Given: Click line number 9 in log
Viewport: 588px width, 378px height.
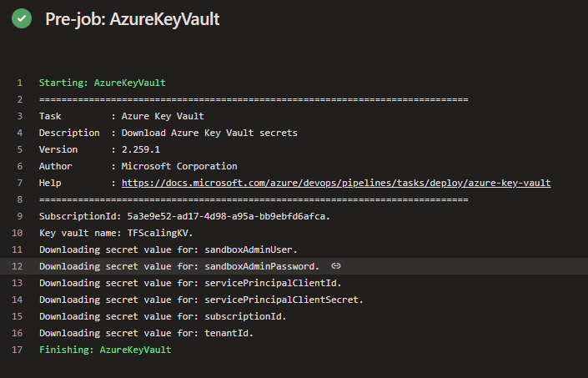Looking at the screenshot, I should [19, 216].
